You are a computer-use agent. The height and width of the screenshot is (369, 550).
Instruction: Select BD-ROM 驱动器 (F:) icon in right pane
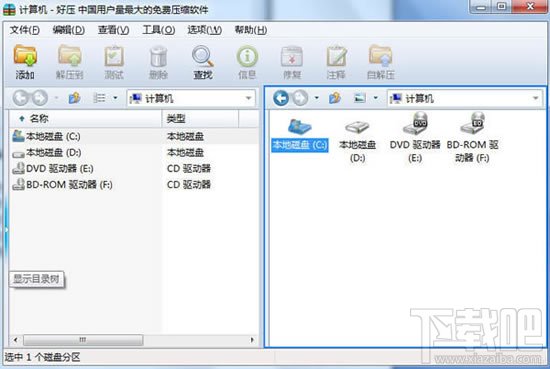[x=472, y=137]
